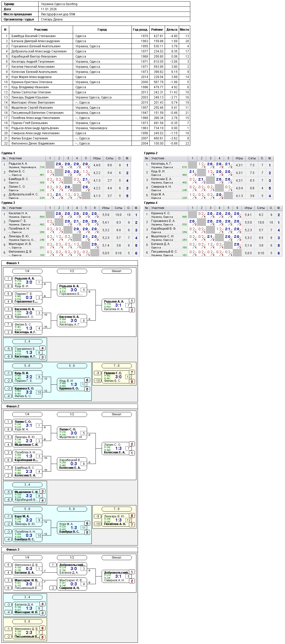Open player Редьков Александр Адольфович row
Image resolution: width=285 pixels, height=644 pixels.
tap(96, 128)
